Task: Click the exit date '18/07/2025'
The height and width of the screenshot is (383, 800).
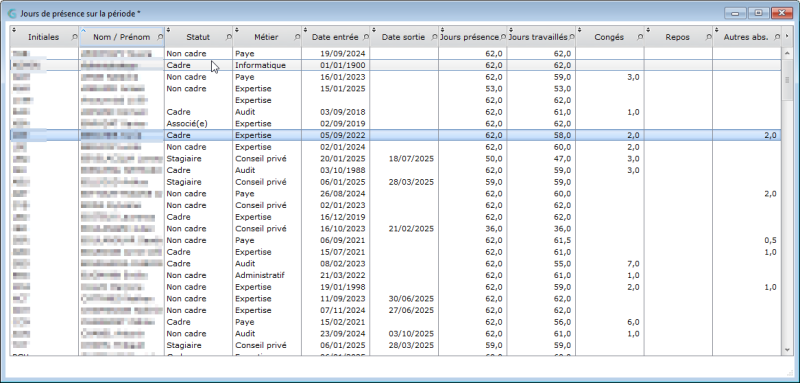Action: [411, 159]
